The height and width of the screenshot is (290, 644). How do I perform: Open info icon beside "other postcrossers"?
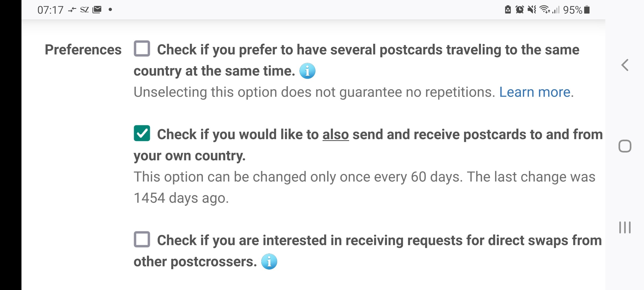(x=269, y=262)
